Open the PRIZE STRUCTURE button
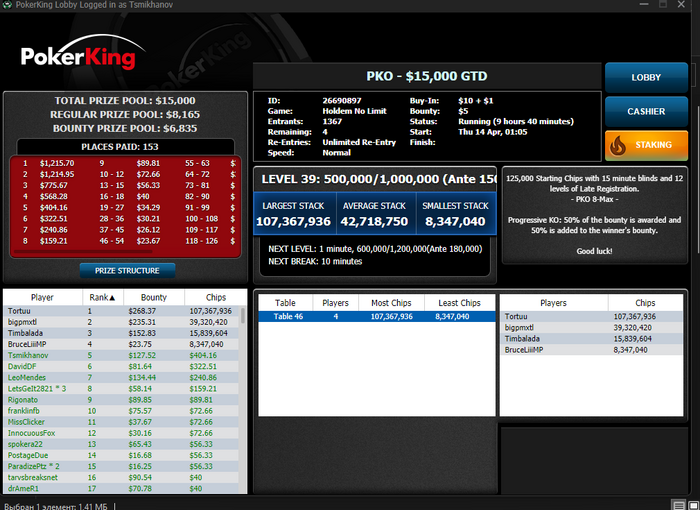Screen dimensions: 700x510 click(127, 271)
